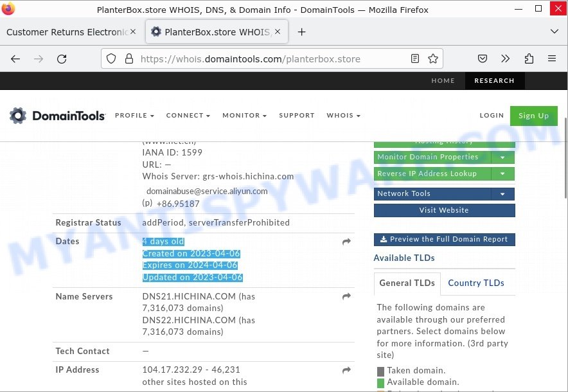Open the shield tracking protection icon
This screenshot has height=392, width=568.
click(x=111, y=58)
